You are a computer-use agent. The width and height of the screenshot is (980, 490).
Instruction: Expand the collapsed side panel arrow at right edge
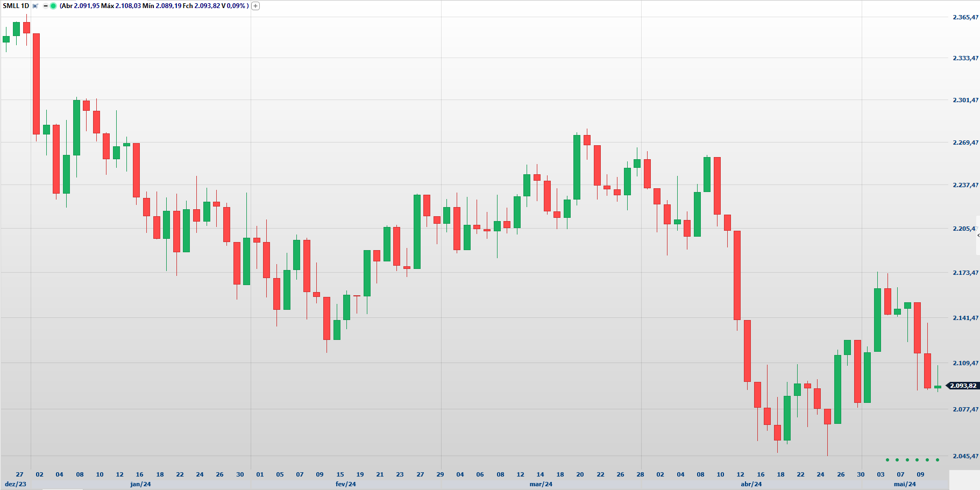(x=978, y=236)
